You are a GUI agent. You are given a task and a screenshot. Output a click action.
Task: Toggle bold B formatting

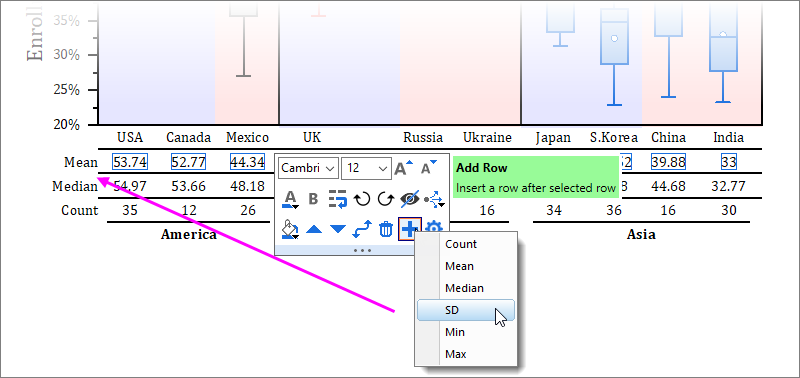click(313, 199)
